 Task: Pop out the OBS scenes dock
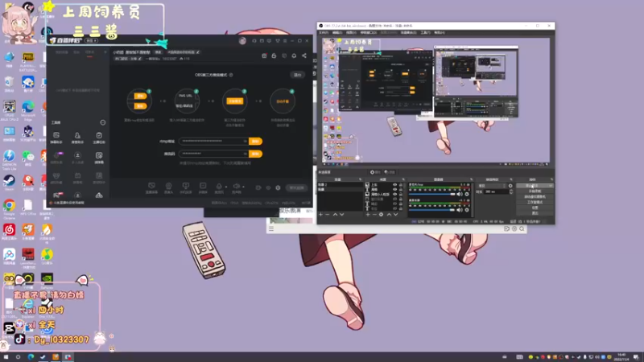pos(360,179)
